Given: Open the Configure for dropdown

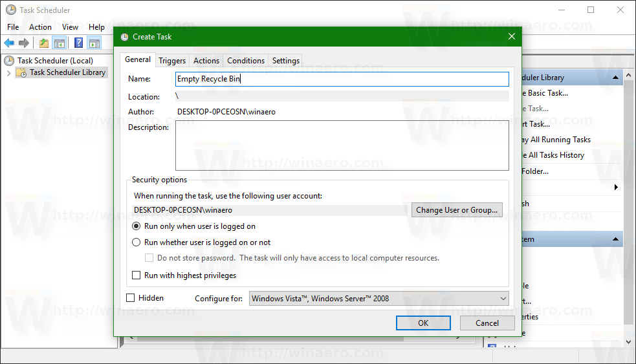Looking at the screenshot, I should (379, 299).
